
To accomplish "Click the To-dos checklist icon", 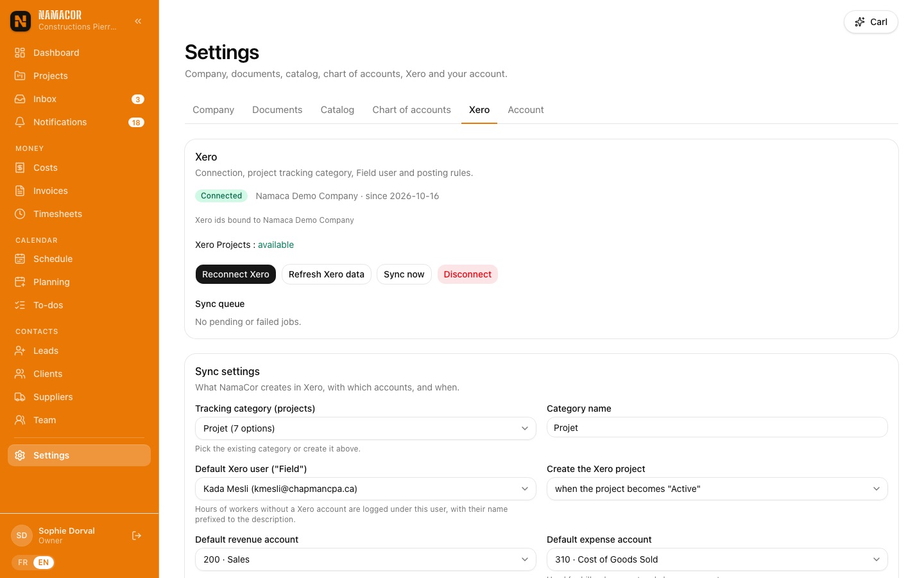I will [x=20, y=305].
